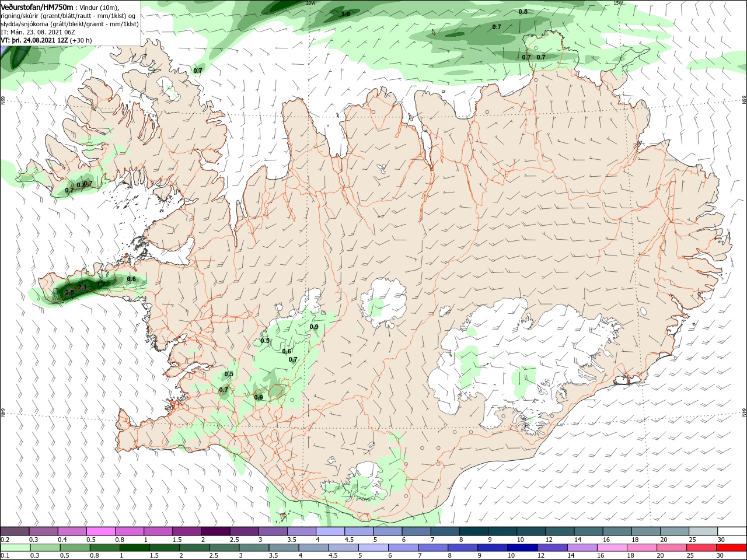
Task: Click the 0.8 green swatch in lower legend row
Action: (x=105, y=548)
